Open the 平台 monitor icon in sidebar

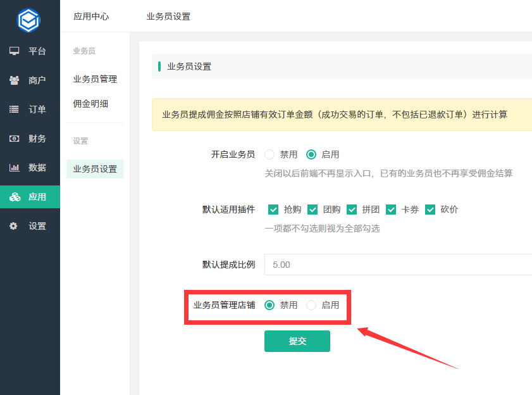[x=14, y=51]
